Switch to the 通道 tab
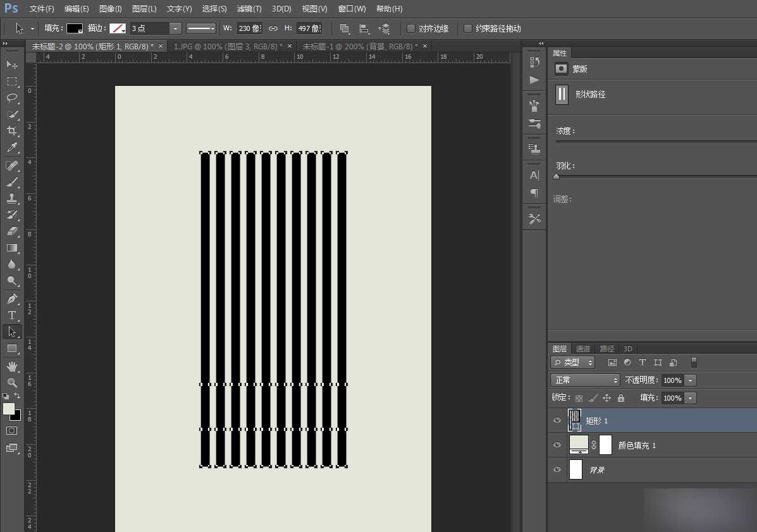Image resolution: width=757 pixels, height=532 pixels. [x=582, y=349]
